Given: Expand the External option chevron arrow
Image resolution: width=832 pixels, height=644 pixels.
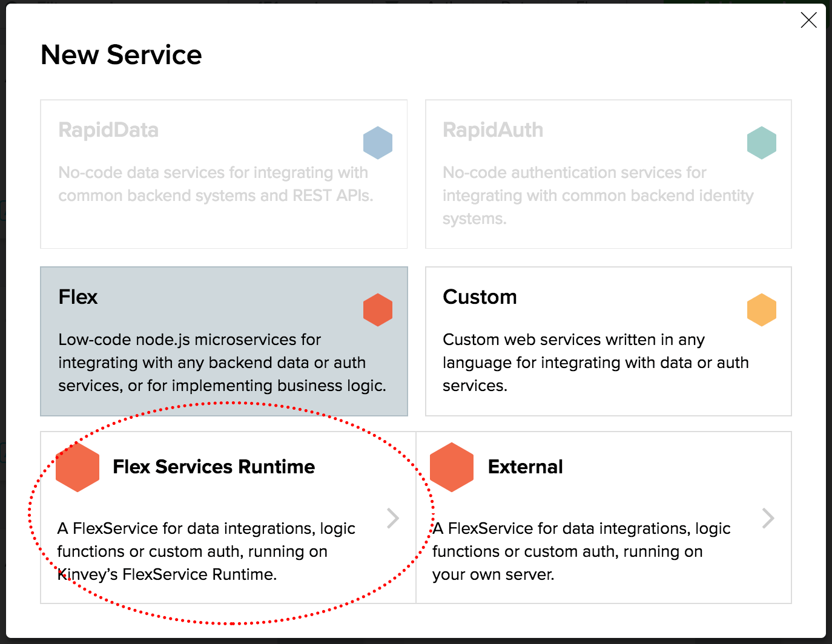Looking at the screenshot, I should (768, 518).
